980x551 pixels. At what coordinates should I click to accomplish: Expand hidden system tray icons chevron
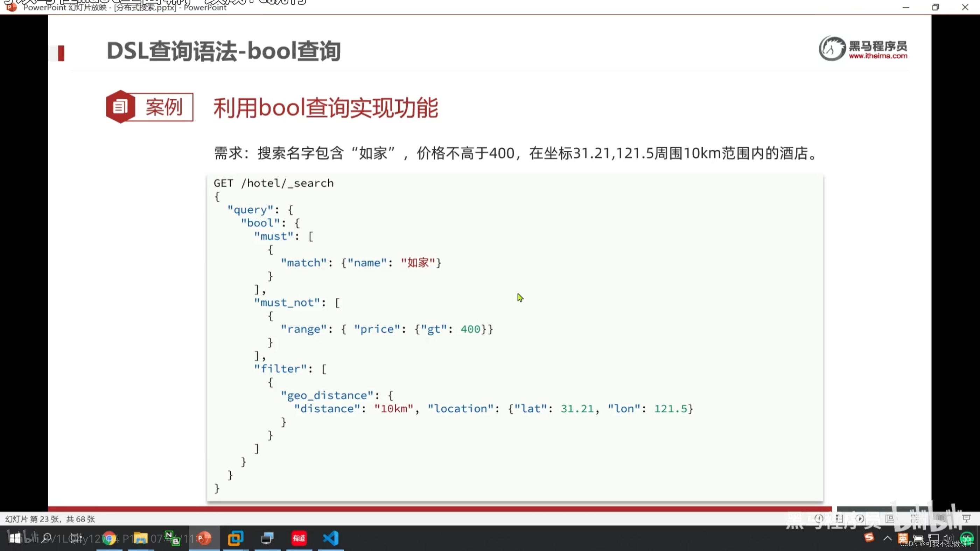click(x=887, y=538)
